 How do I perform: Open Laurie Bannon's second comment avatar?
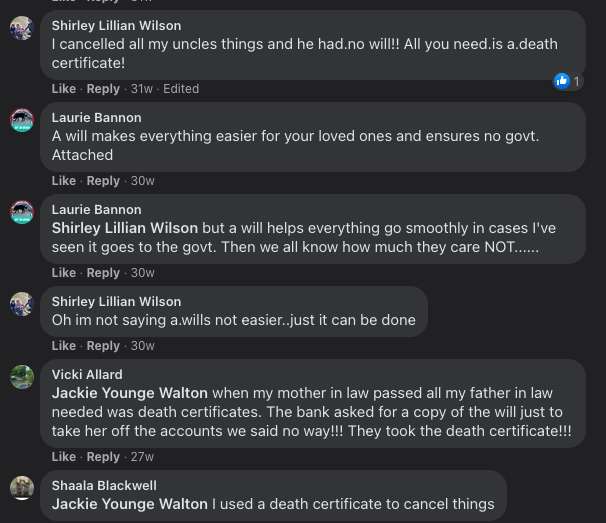[22, 212]
